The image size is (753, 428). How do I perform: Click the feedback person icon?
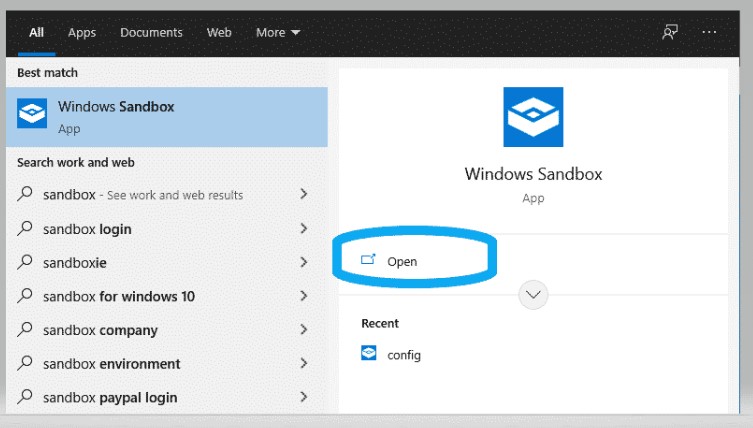pos(669,32)
